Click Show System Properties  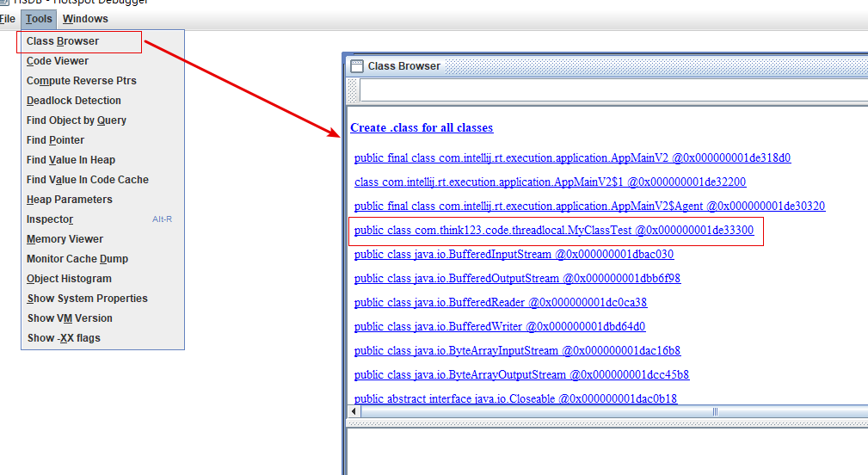pos(87,299)
